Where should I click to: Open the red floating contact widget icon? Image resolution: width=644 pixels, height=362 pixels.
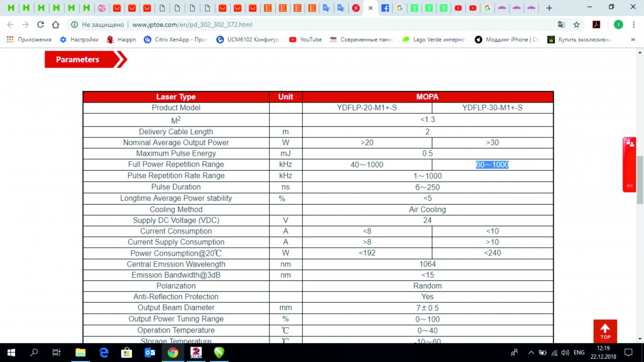point(630,144)
